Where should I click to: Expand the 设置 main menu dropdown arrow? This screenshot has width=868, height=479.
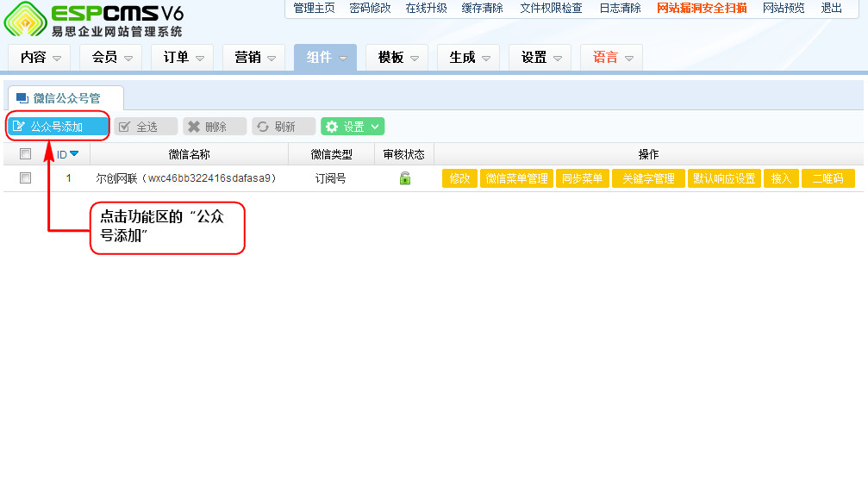pyautogui.click(x=558, y=58)
